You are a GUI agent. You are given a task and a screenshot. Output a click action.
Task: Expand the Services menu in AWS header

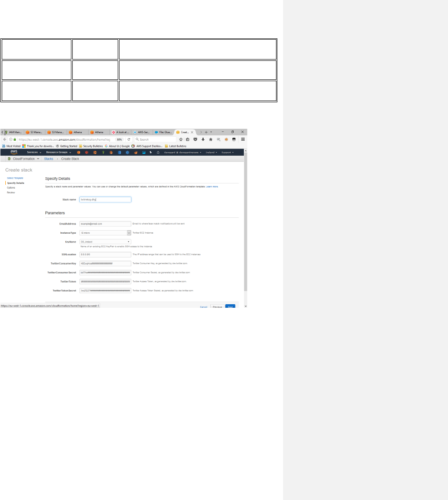34,153
